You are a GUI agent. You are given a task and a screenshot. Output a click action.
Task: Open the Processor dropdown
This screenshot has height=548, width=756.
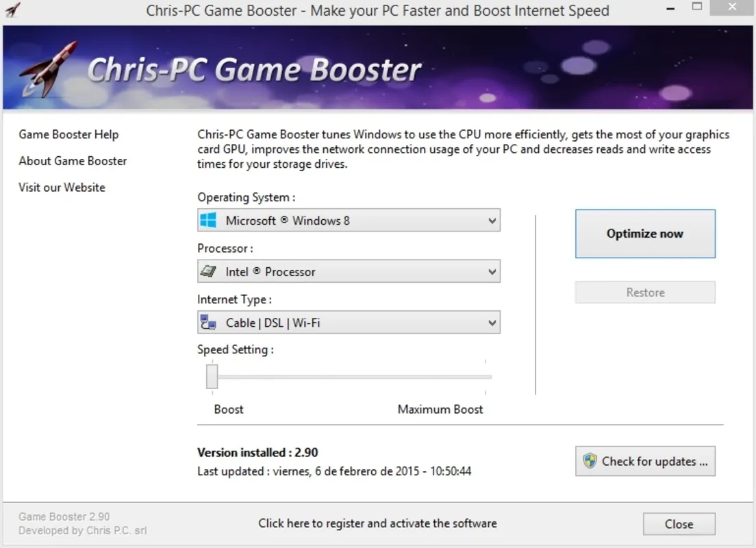pos(349,271)
